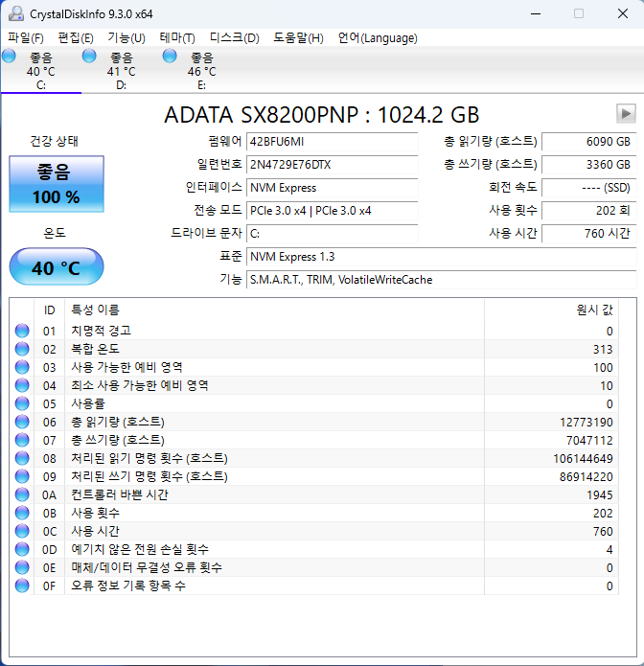
Task: Select the 매체/데이터 무결성 오류 횟수 row name
Action: point(147,568)
